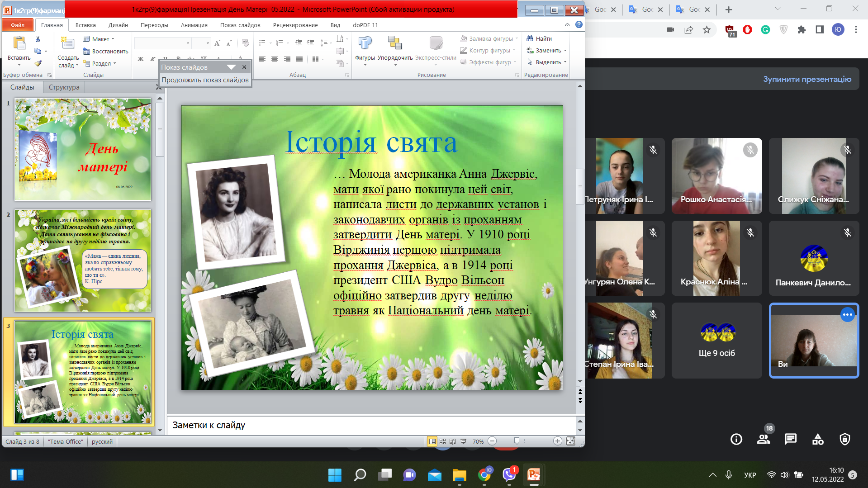This screenshot has width=868, height=488.
Task: Open Meet activities shapes icon
Action: [818, 439]
